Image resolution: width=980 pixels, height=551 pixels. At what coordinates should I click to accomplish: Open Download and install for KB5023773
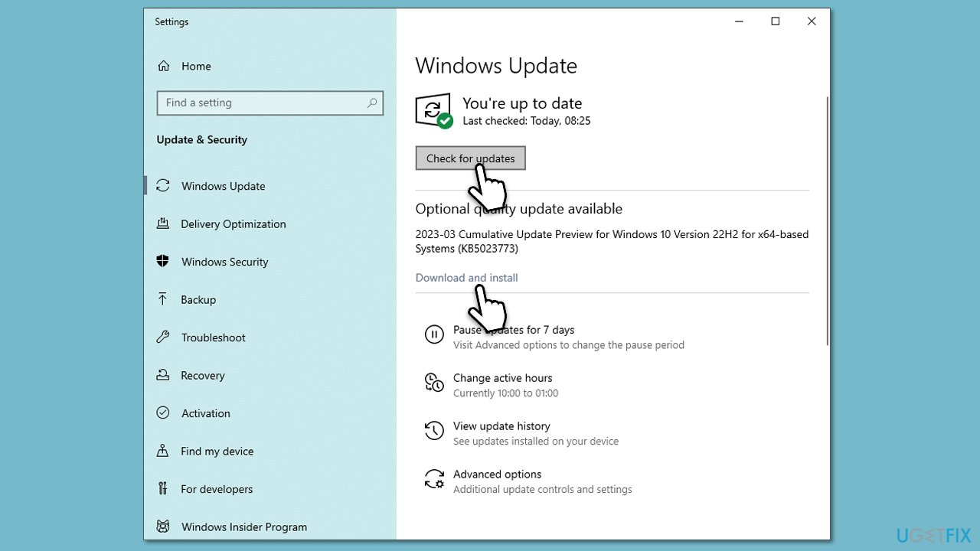point(466,277)
